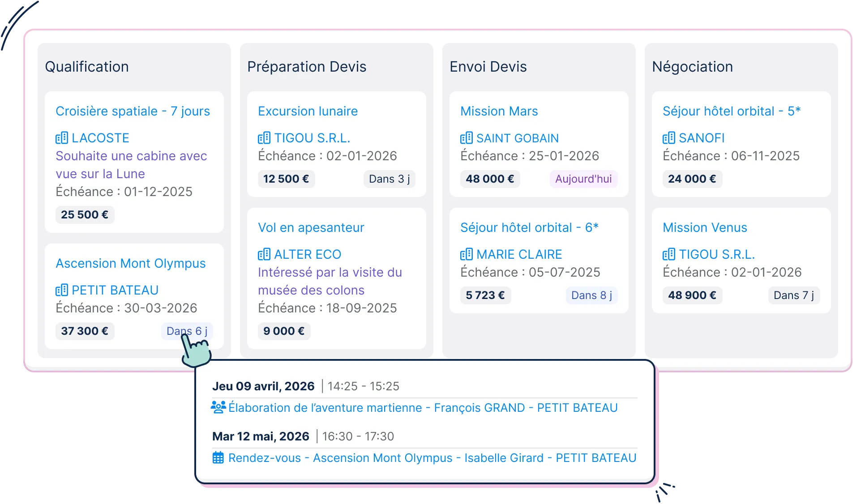Click the building icon beside MARIE CLAIRE
Screen dimensions: 865x504
(467, 254)
